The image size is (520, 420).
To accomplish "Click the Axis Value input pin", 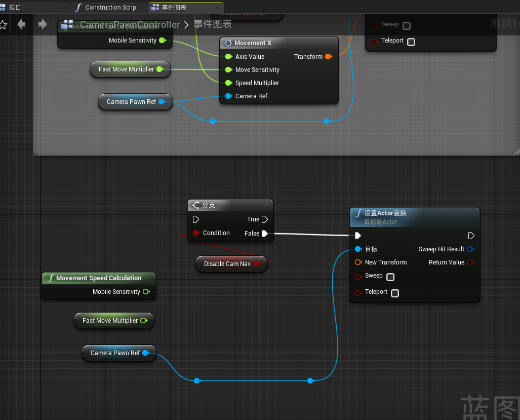I will pyautogui.click(x=228, y=56).
